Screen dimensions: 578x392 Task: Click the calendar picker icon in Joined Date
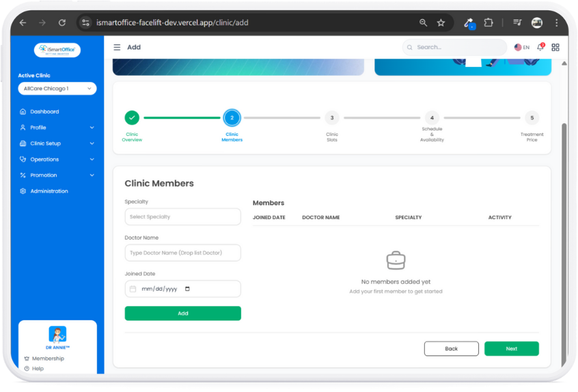(188, 289)
